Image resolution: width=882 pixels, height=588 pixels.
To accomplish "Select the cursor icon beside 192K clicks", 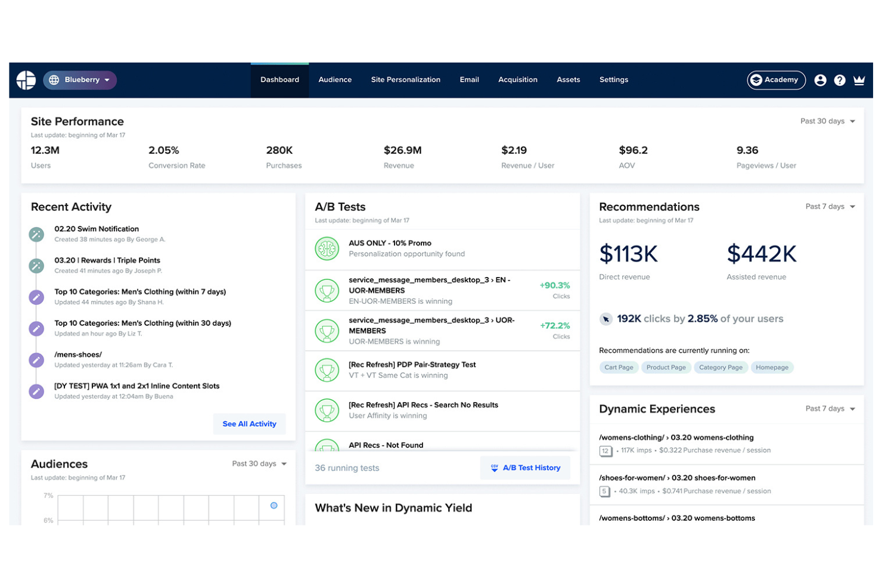I will click(x=606, y=319).
